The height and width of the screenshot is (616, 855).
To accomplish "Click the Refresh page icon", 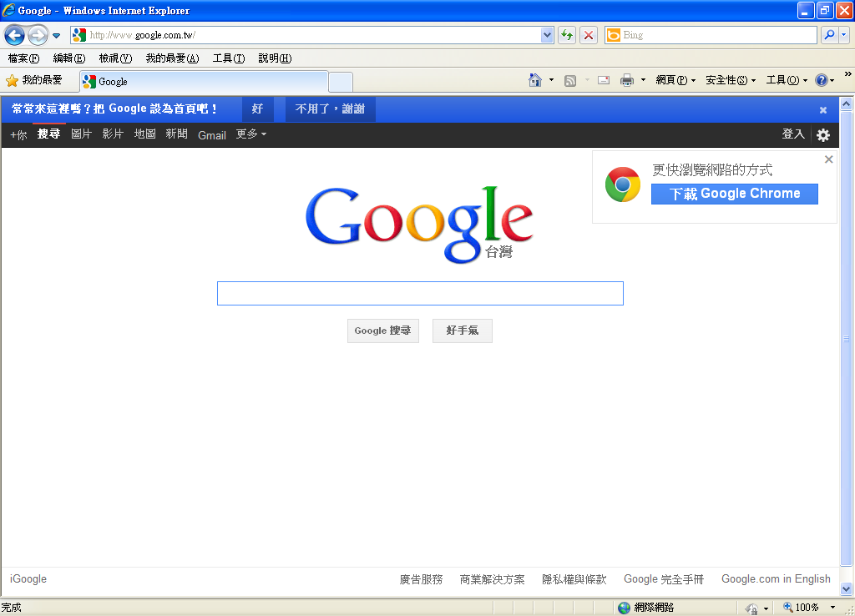I will tap(567, 35).
